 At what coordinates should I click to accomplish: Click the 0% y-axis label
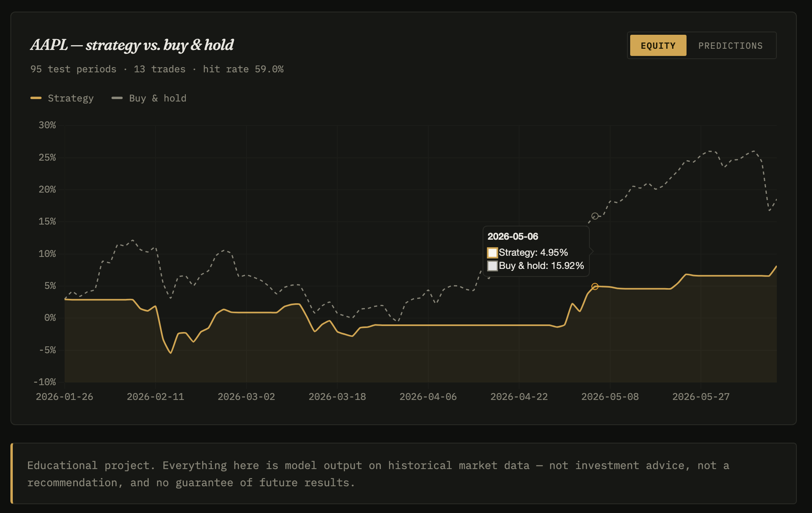[50, 318]
